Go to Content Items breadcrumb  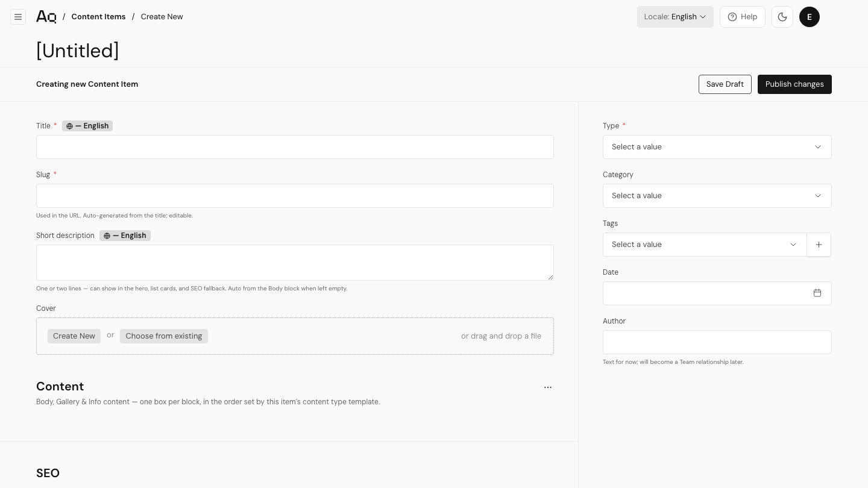coord(98,17)
